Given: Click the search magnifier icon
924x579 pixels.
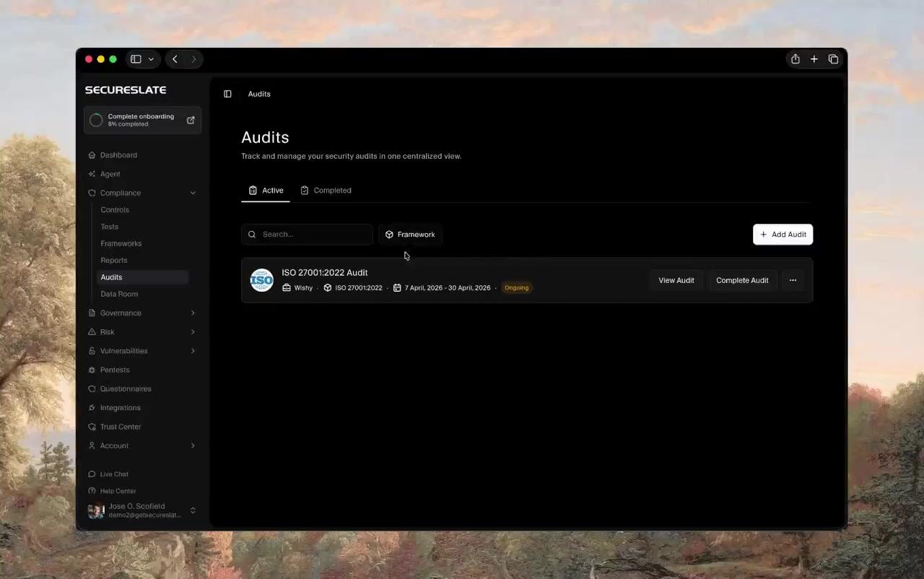Looking at the screenshot, I should (x=252, y=235).
